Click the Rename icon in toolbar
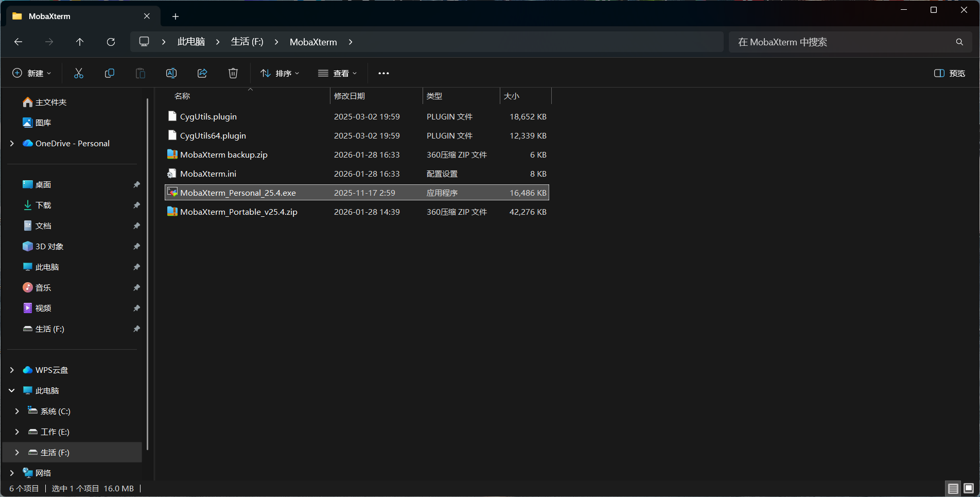Screen dimensions: 980x497 click(x=171, y=73)
